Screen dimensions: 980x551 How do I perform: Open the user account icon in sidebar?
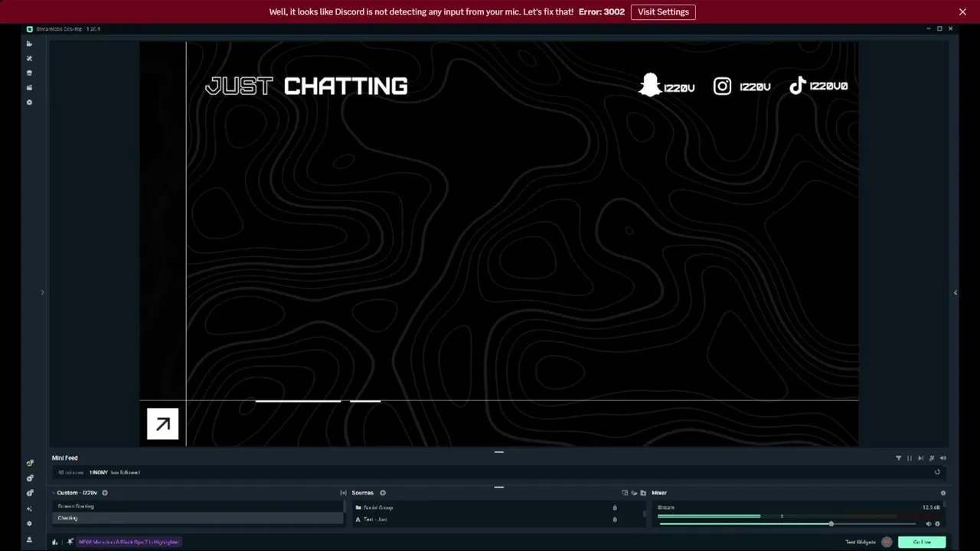[x=30, y=539]
